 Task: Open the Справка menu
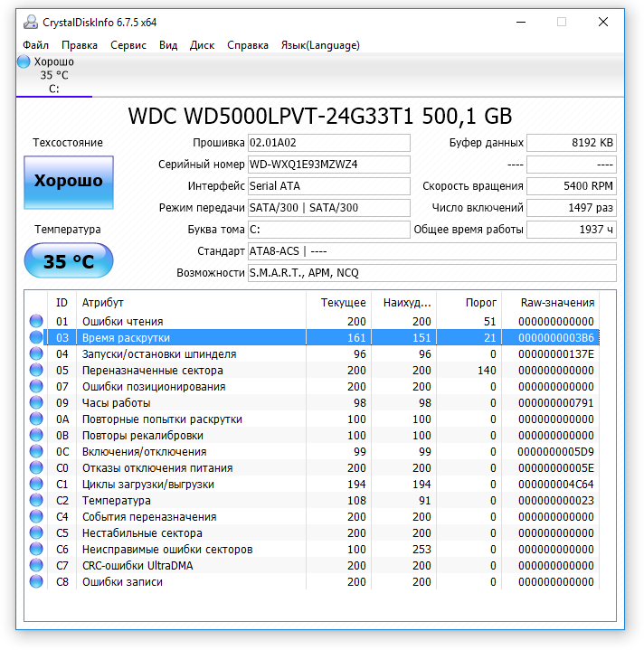(248, 45)
